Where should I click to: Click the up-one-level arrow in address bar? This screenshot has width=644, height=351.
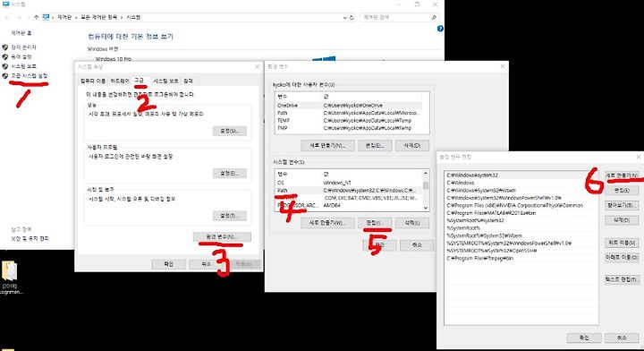point(36,17)
